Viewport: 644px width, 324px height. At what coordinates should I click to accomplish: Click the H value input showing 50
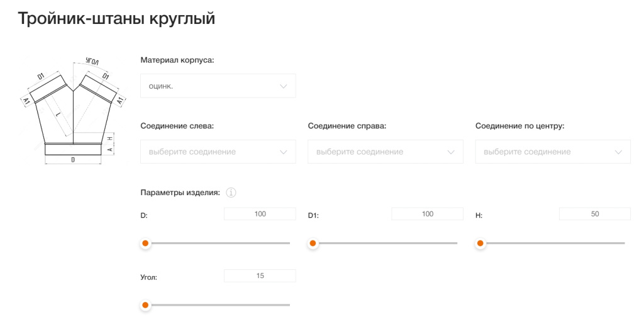(x=594, y=214)
